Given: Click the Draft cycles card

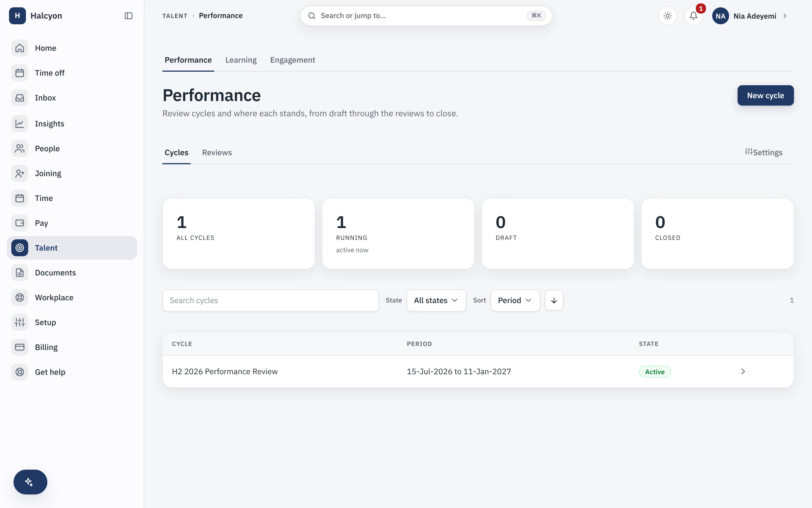Looking at the screenshot, I should (x=558, y=234).
